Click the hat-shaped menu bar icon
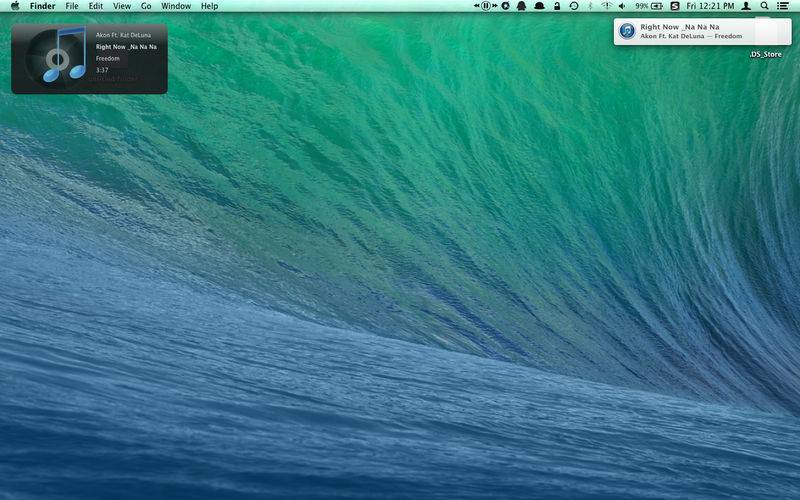Screen dimensions: 800x500 (539, 6)
